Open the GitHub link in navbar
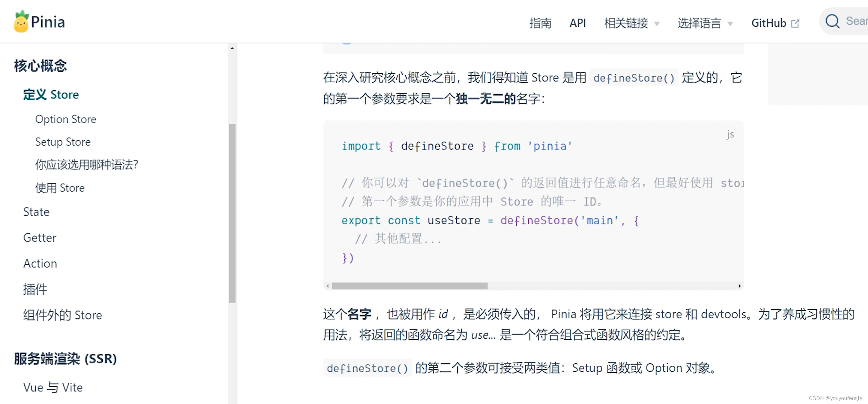 (x=775, y=23)
